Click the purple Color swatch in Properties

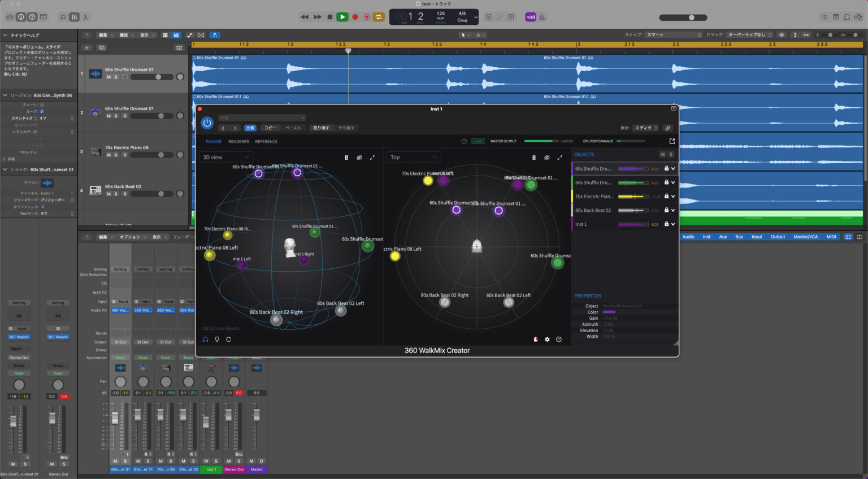[610, 312]
